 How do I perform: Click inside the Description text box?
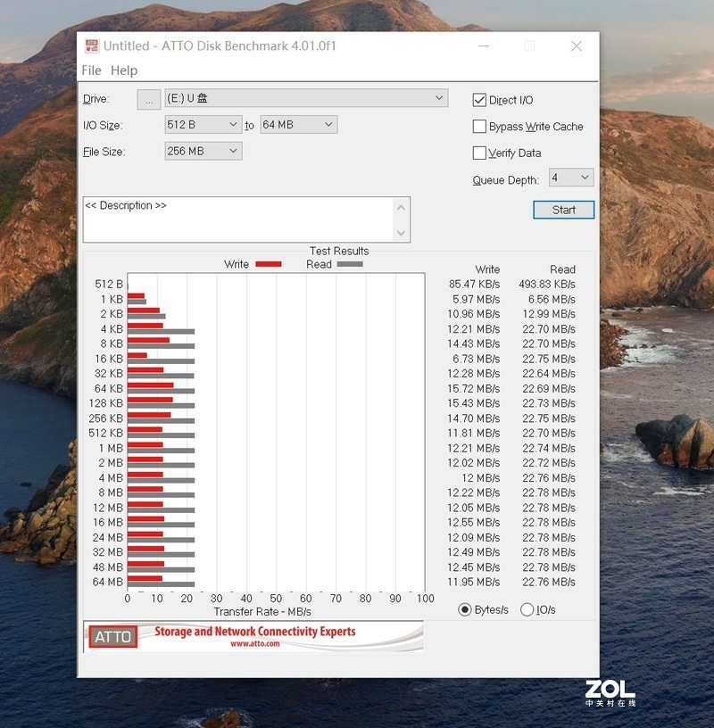point(237,219)
